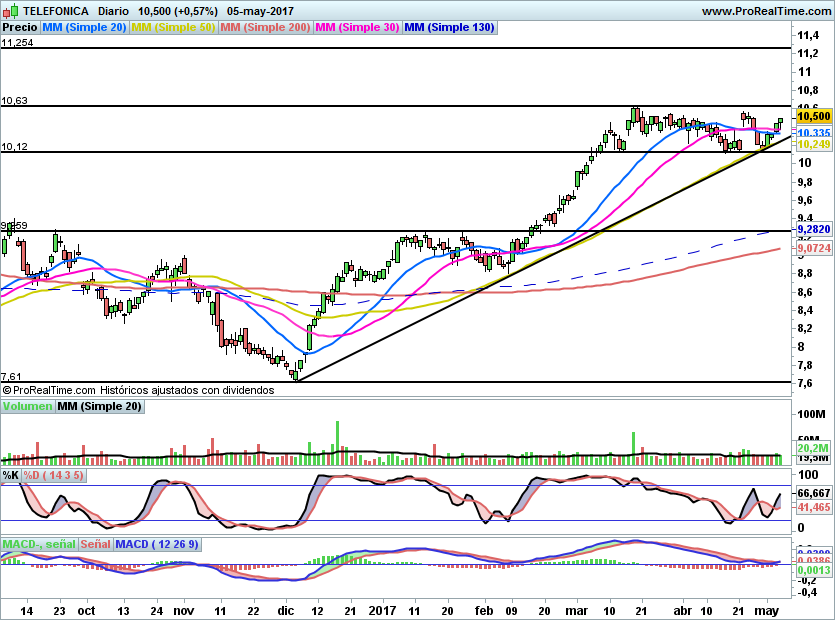Click the MM (Simple 200) moving average label
Image resolution: width=835 pixels, height=620 pixels.
(x=265, y=28)
